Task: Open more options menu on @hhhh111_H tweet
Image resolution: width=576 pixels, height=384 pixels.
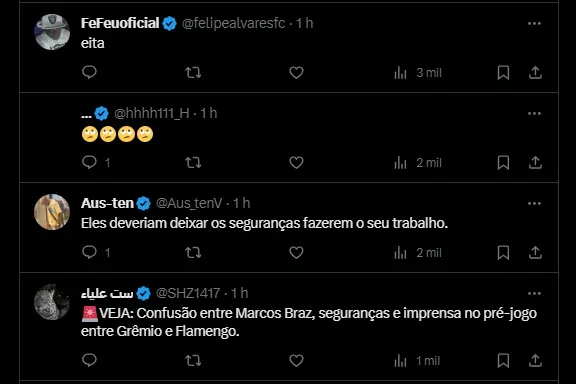Action: [534, 114]
